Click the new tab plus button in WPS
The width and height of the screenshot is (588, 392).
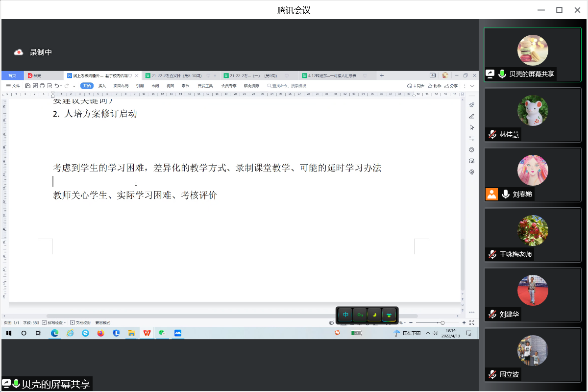(x=382, y=75)
